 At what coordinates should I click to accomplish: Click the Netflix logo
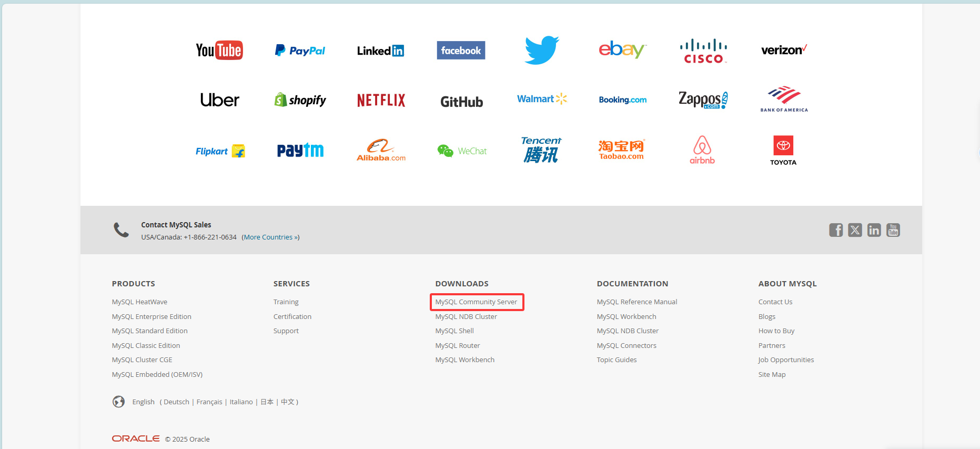[x=381, y=100]
